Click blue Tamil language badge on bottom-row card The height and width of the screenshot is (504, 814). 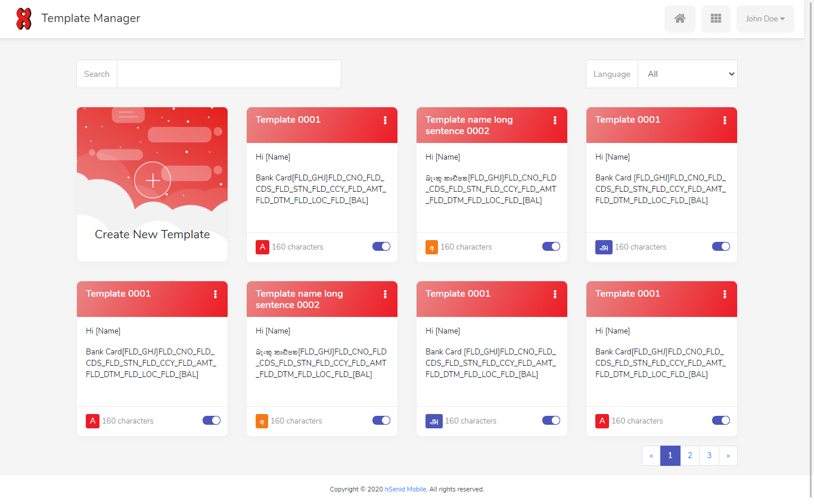click(x=434, y=421)
